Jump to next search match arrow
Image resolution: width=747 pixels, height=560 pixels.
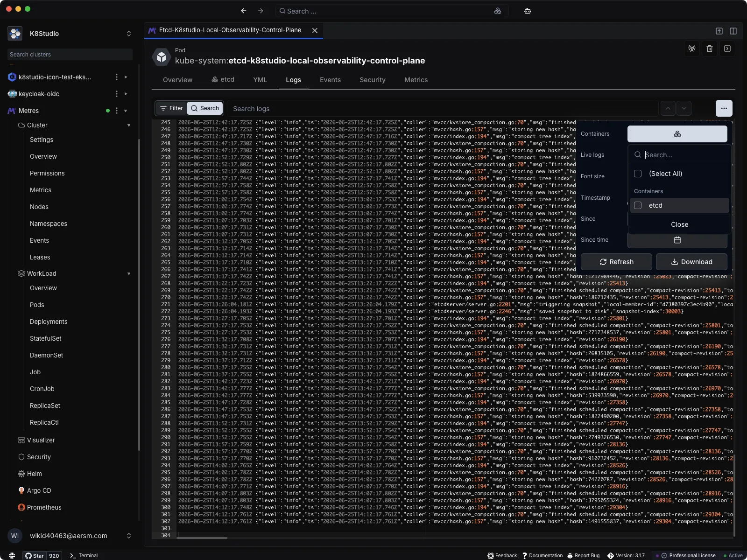pyautogui.click(x=684, y=108)
